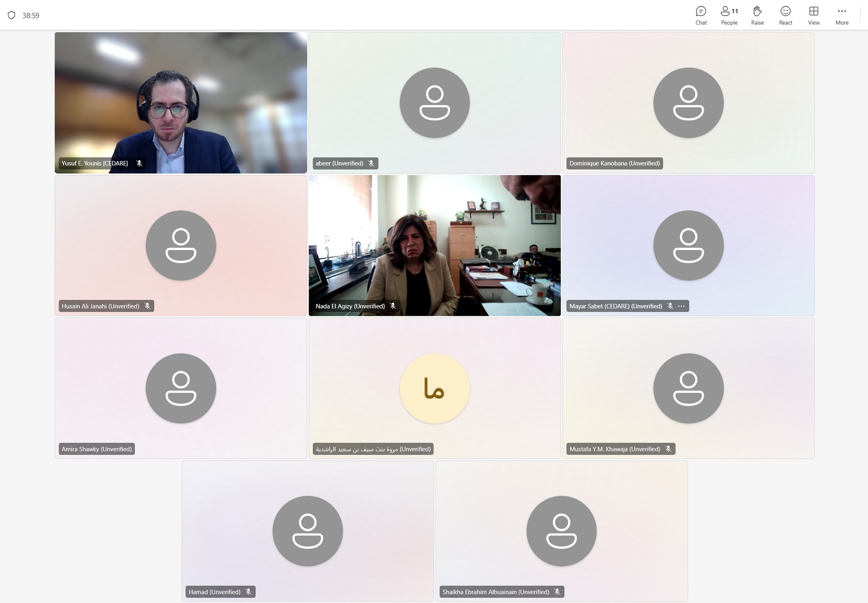Click the name label 'Husain Ali Janahi (Unverified)'
The width and height of the screenshot is (868, 603).
100,306
